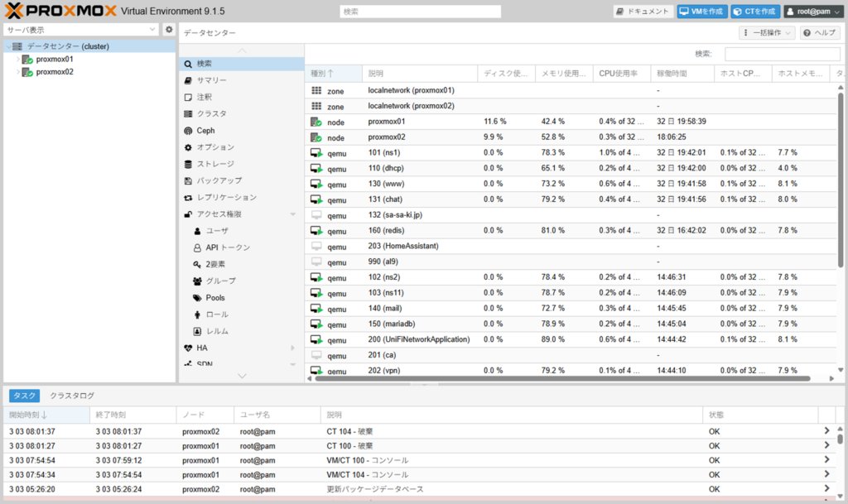The image size is (848, 504).
Task: Switch to the クラスタログ tab
Action: coord(72,396)
